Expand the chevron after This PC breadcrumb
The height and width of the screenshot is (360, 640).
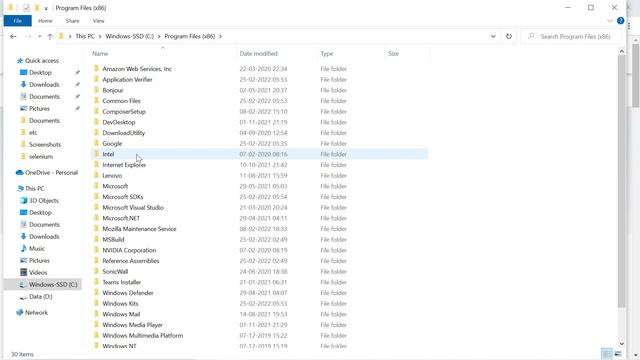[100, 36]
